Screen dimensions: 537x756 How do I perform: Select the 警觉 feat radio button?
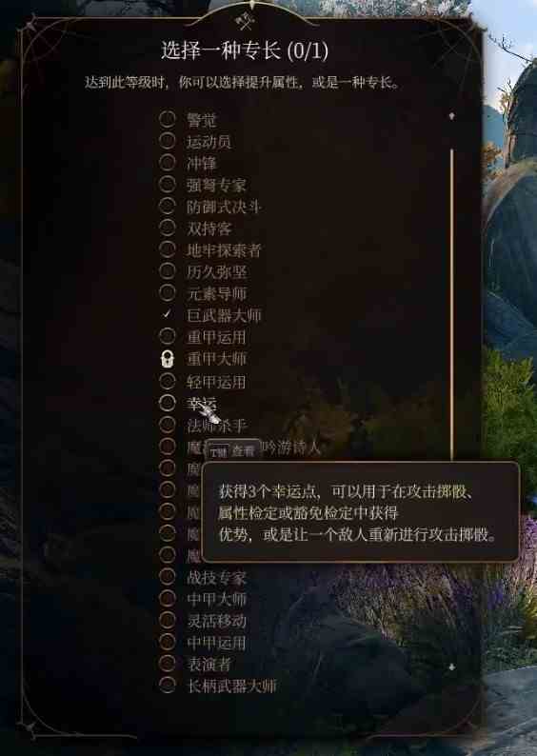coord(167,119)
